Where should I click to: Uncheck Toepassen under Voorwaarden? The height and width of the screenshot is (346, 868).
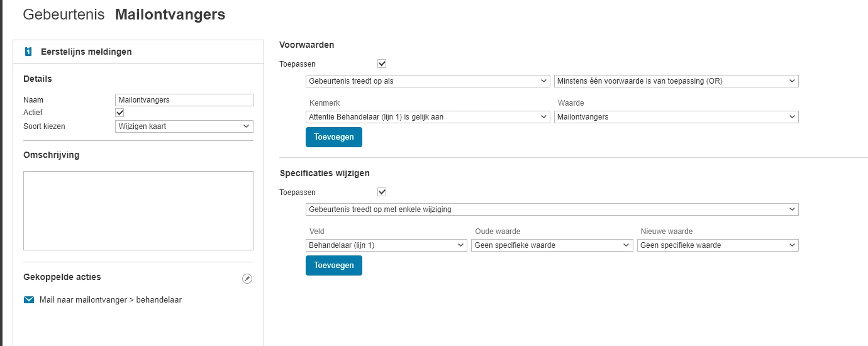(382, 64)
